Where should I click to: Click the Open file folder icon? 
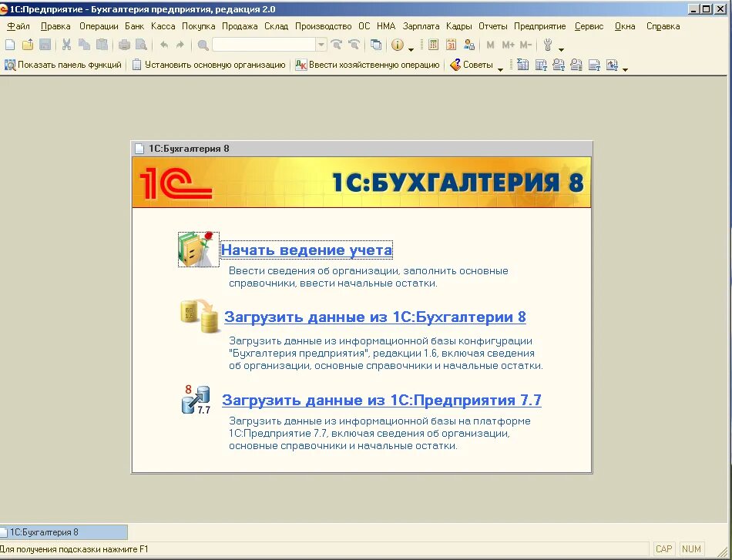click(28, 45)
